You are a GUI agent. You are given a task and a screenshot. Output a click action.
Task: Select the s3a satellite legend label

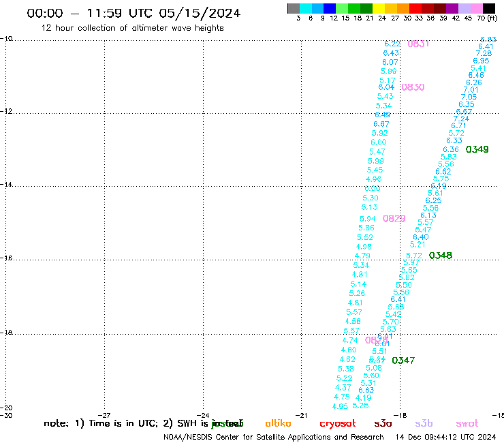click(383, 423)
